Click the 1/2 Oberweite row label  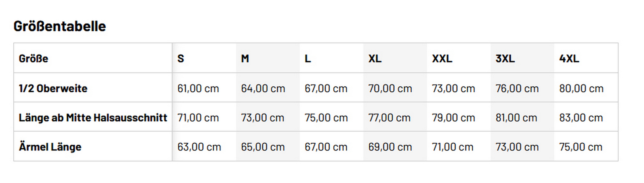coord(53,88)
